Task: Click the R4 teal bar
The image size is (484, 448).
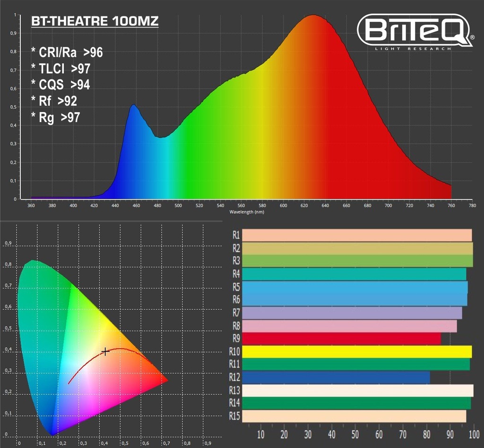Action: (x=354, y=274)
